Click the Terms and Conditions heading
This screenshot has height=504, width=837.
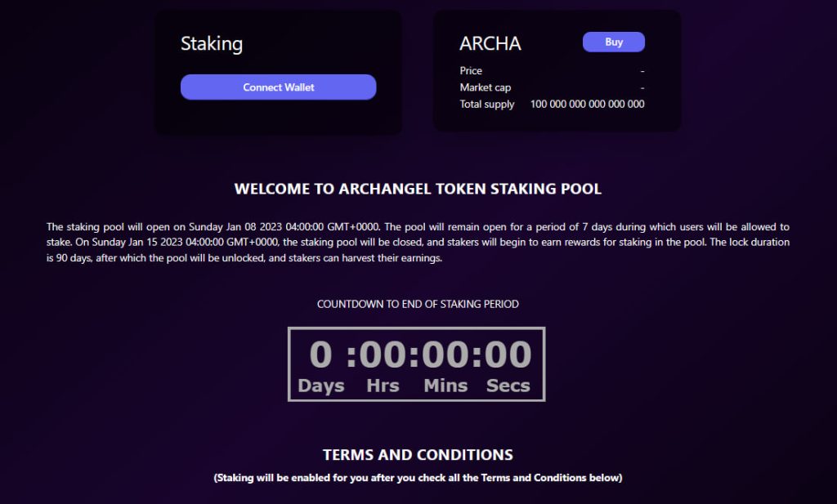(418, 455)
